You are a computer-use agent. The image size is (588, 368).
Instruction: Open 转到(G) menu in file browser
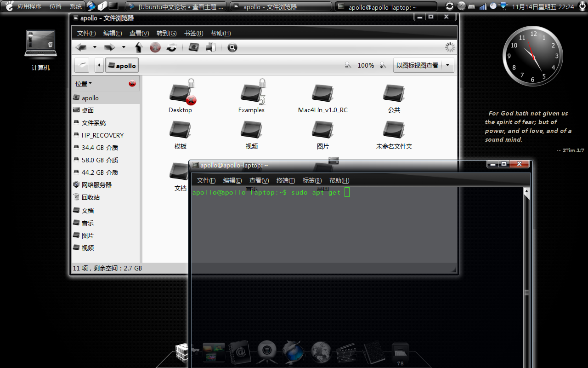click(166, 33)
